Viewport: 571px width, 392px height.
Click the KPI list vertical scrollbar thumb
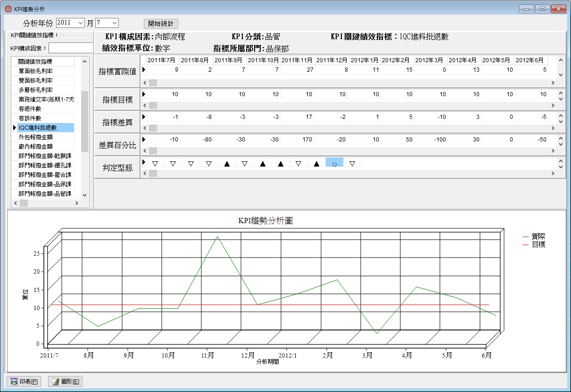pos(84,121)
